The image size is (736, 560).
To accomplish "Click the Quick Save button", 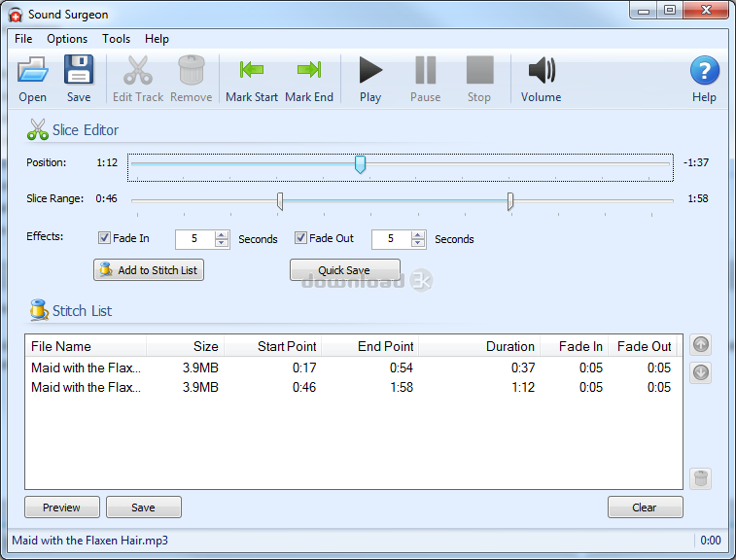I will (x=345, y=270).
